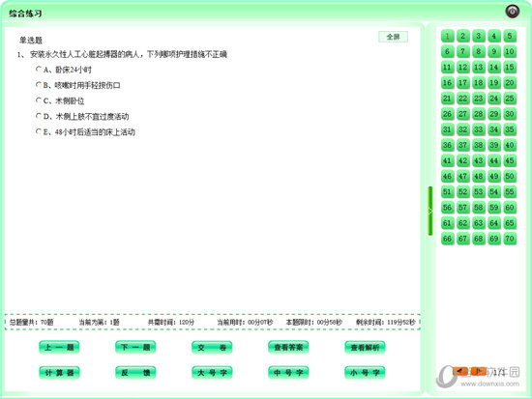Click question limit status 本题限时
Image resolution: width=532 pixels, height=399 pixels.
point(313,322)
